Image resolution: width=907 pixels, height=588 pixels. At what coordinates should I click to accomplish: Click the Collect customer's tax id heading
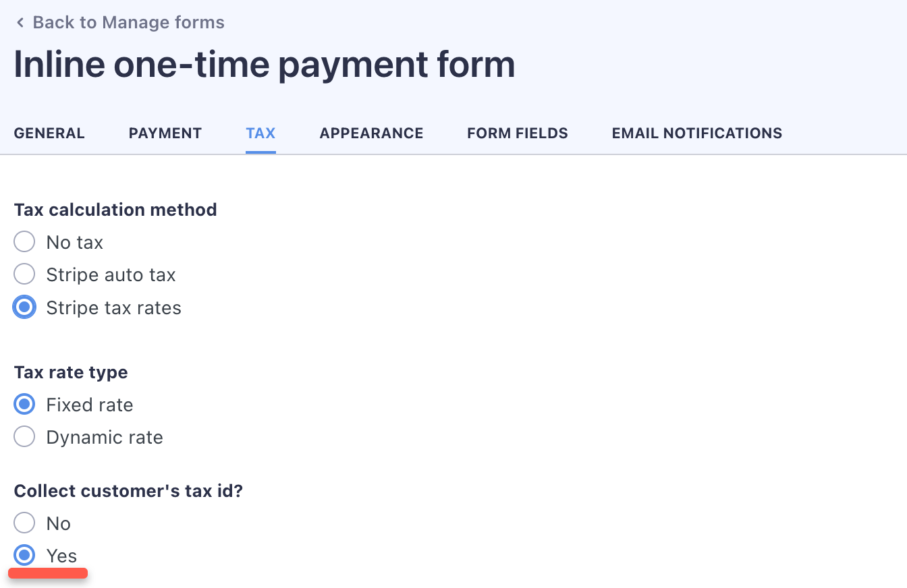pyautogui.click(x=128, y=490)
